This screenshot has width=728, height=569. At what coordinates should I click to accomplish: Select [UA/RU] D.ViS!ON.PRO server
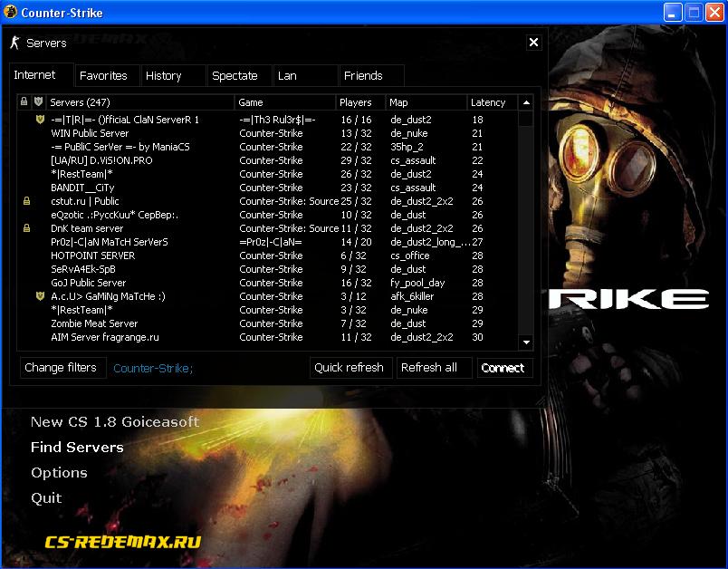[268, 160]
